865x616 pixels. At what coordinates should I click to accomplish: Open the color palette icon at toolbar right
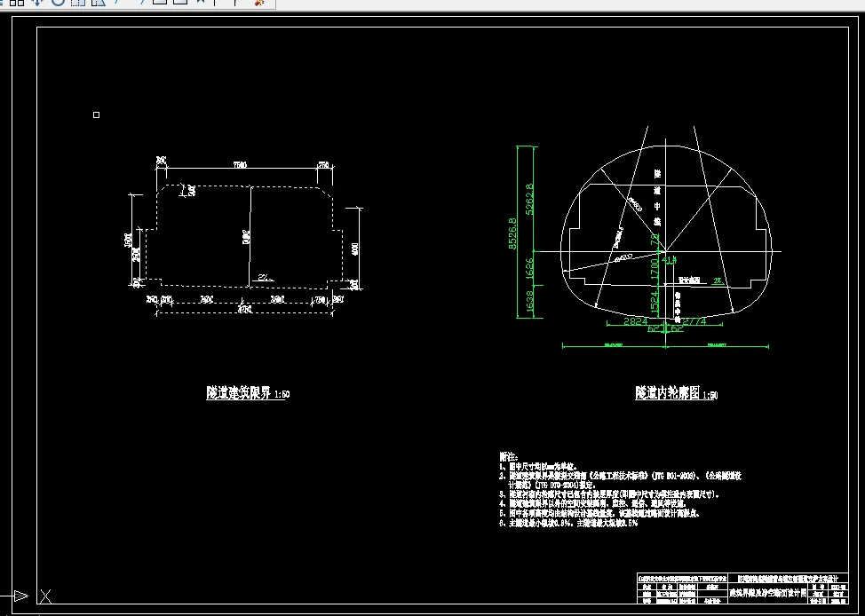pyautogui.click(x=259, y=5)
